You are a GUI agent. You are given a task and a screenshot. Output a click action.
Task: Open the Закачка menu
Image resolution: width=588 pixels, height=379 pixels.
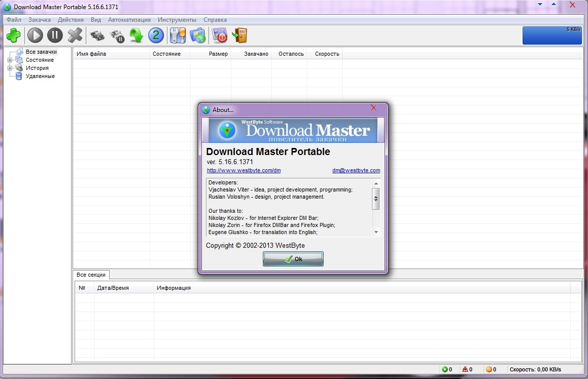point(40,20)
